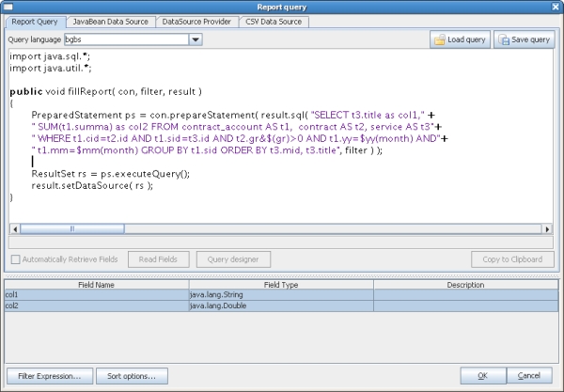Switch to JavaBean Data Source tab

click(x=110, y=20)
